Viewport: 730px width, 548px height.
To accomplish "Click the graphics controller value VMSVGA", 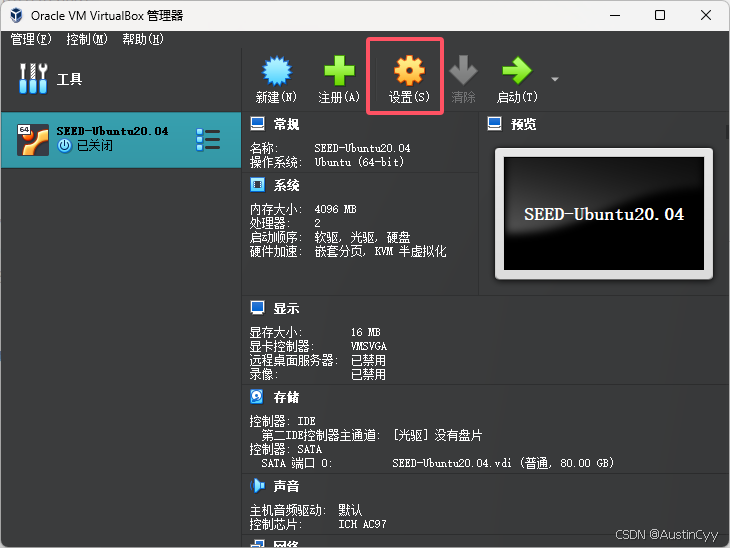I will [x=369, y=346].
